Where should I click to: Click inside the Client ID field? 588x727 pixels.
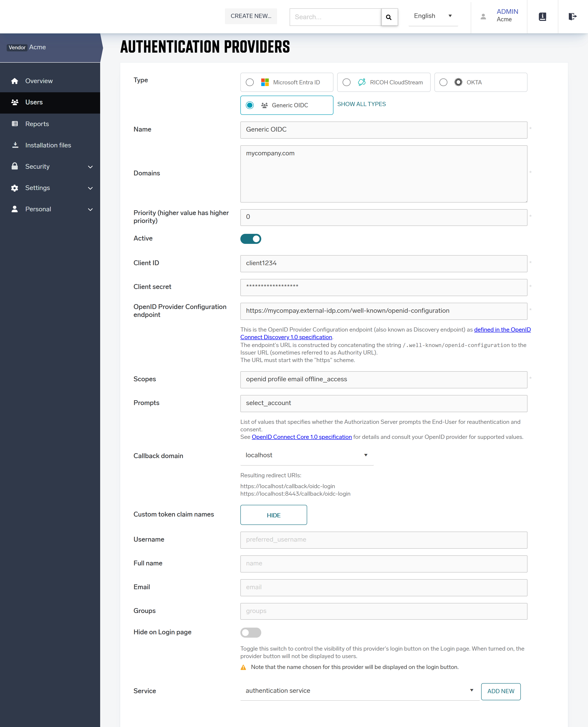(384, 263)
